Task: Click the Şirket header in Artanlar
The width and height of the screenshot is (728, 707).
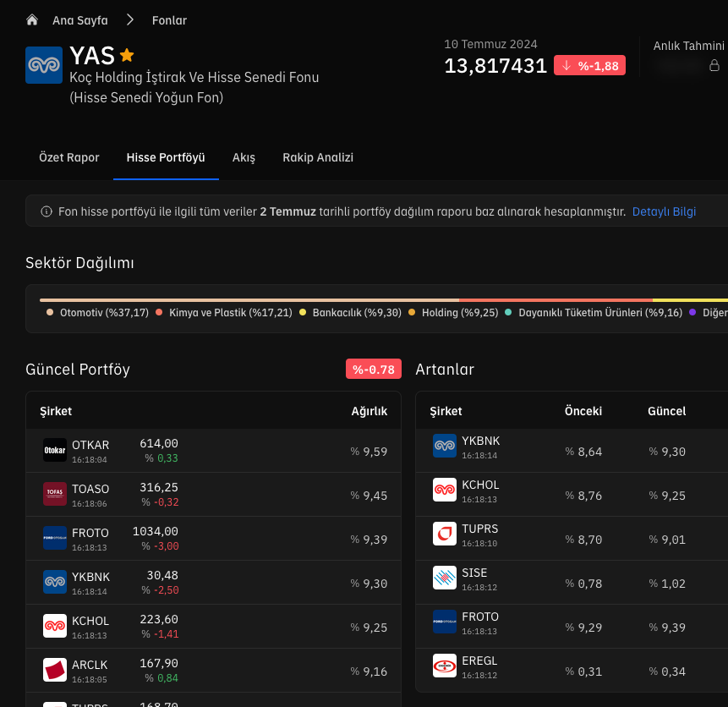Action: (446, 411)
